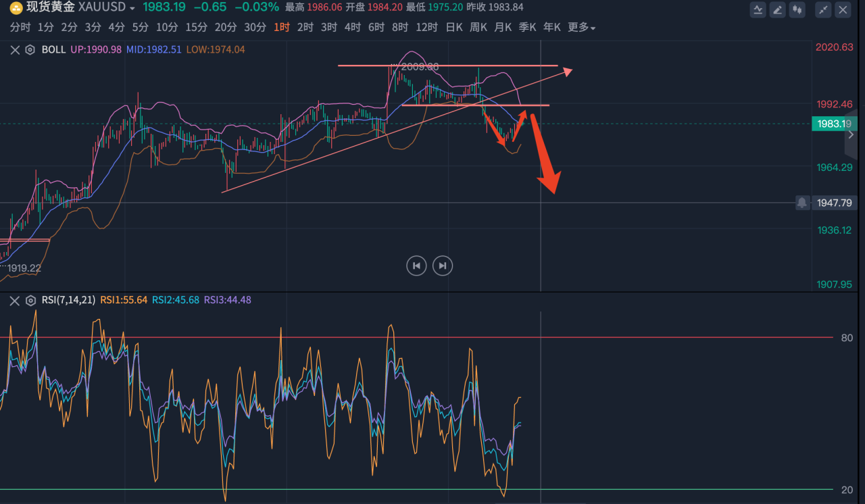Viewport: 865px width, 504px height.
Task: Click the 现货黄金 instrument name
Action: [51, 7]
